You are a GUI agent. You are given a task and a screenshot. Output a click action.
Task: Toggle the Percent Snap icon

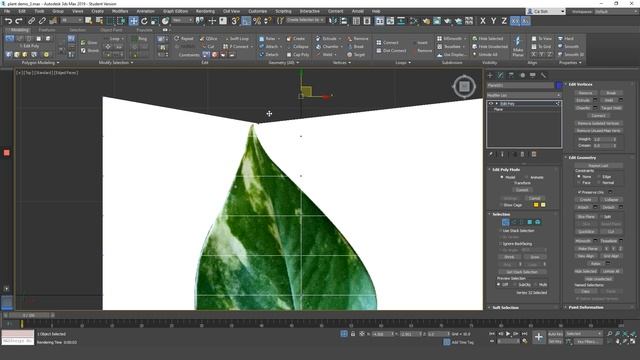click(x=257, y=21)
